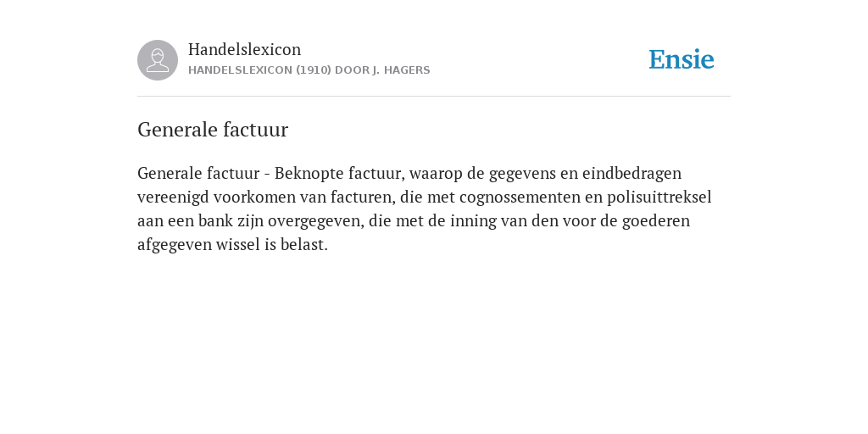Open the Ensie logo link
Viewport: 868px width, 434px height.
point(682,59)
